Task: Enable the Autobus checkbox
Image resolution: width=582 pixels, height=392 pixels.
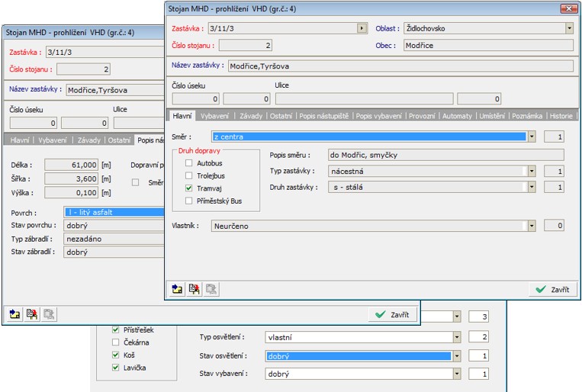Action: click(189, 163)
